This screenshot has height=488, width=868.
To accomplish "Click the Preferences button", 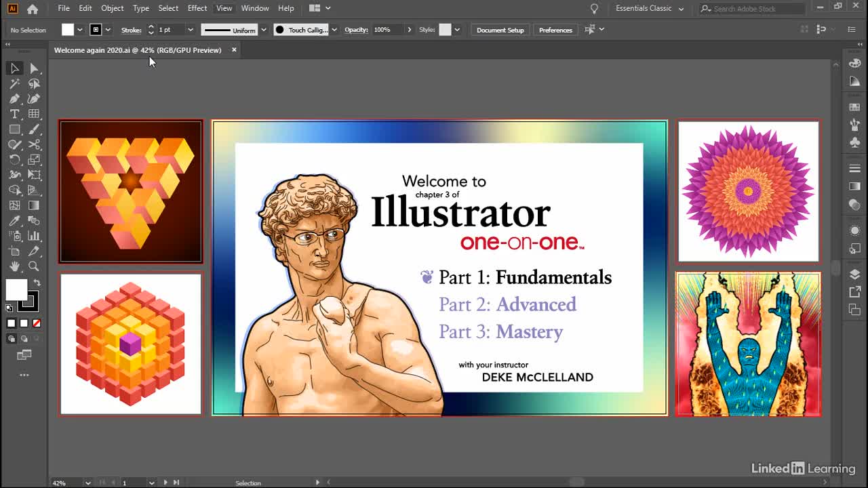I will pos(555,30).
